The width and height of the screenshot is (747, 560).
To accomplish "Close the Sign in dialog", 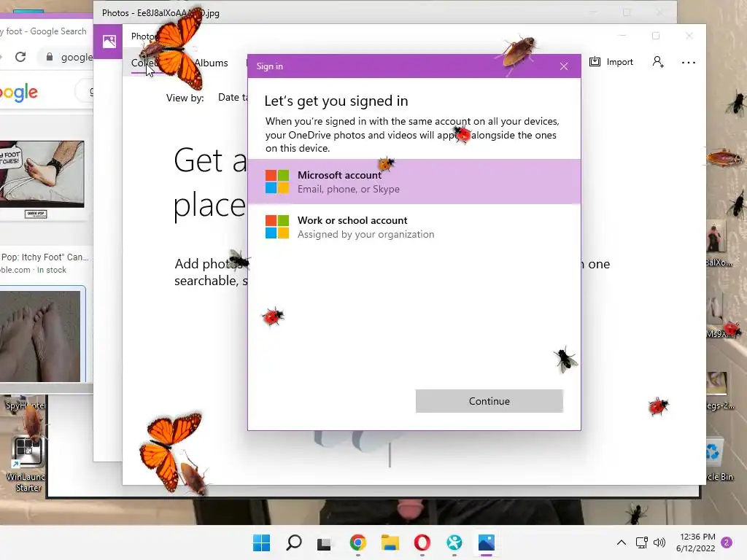I will pyautogui.click(x=564, y=66).
